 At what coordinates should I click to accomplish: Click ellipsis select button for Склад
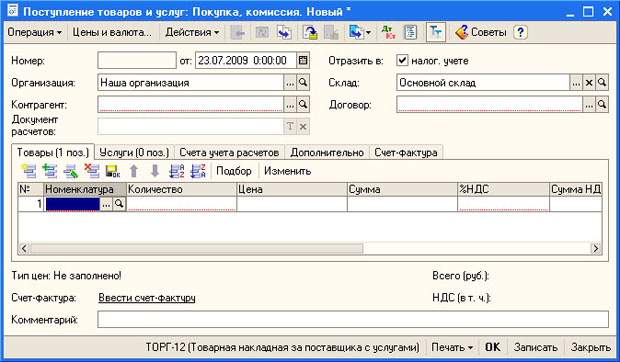tap(576, 83)
